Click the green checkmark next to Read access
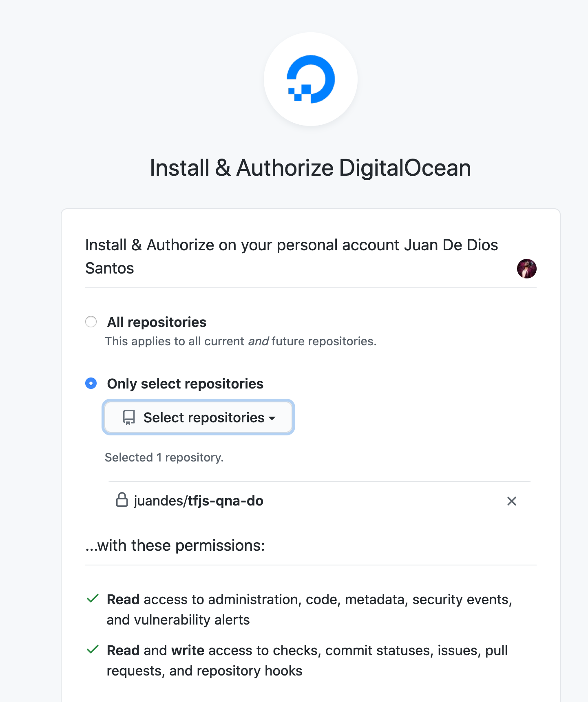 click(x=93, y=598)
